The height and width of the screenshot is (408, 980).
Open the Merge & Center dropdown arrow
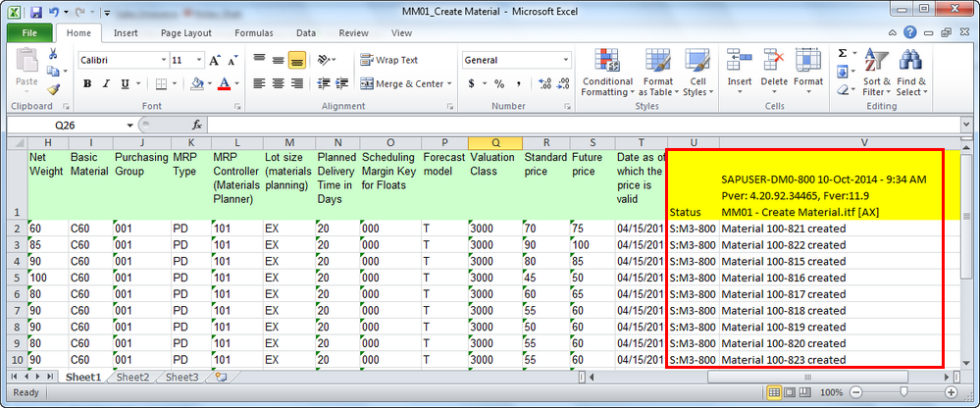(x=448, y=84)
